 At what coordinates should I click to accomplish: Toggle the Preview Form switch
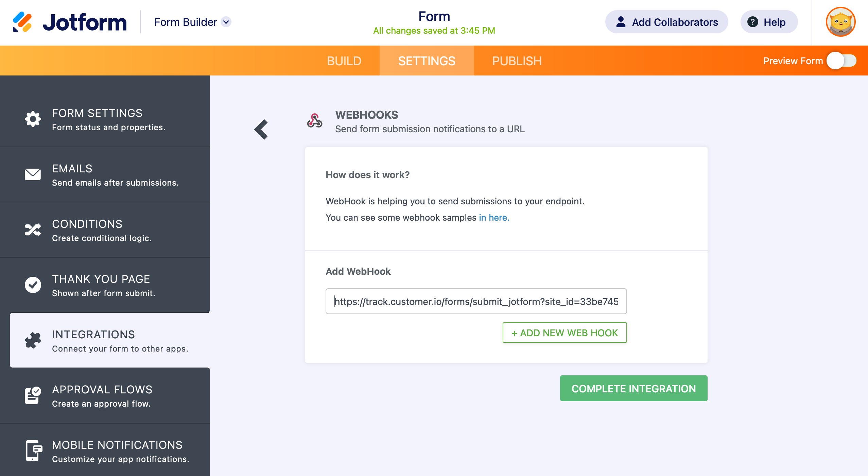[841, 61]
